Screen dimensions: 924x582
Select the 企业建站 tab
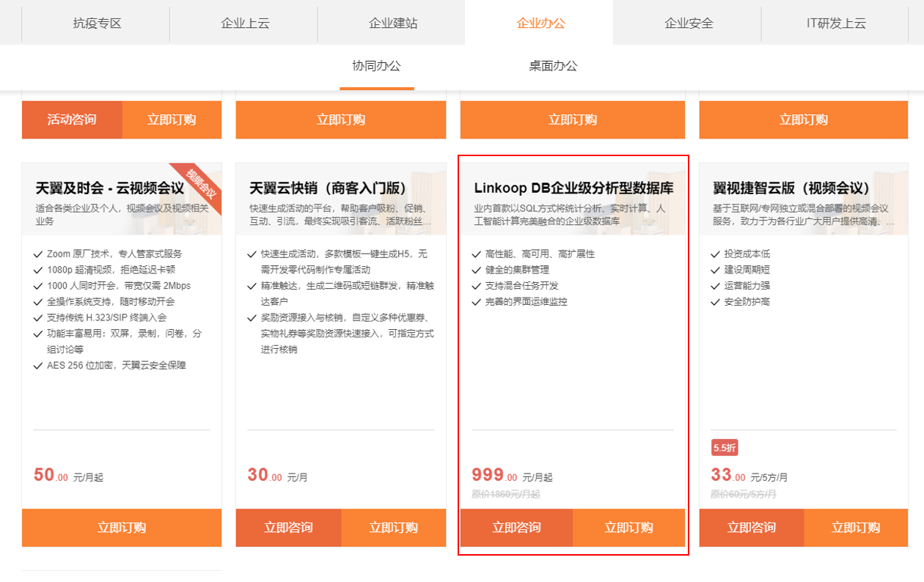392,23
